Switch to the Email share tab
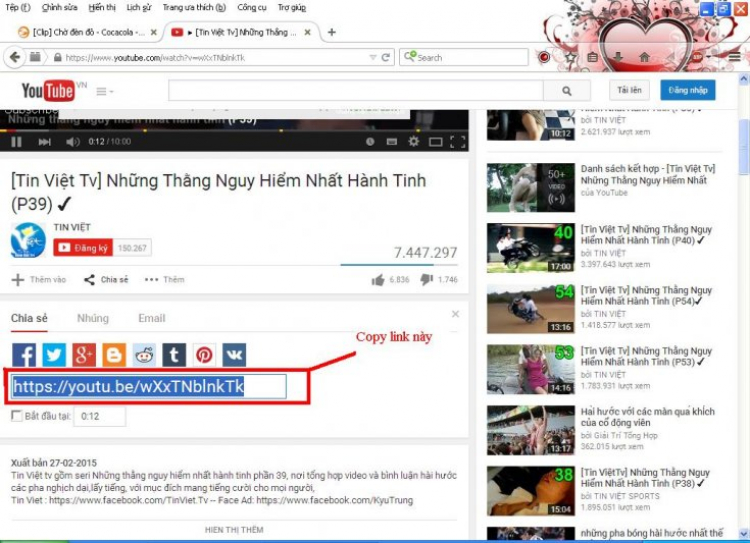The width and height of the screenshot is (750, 543). [152, 318]
